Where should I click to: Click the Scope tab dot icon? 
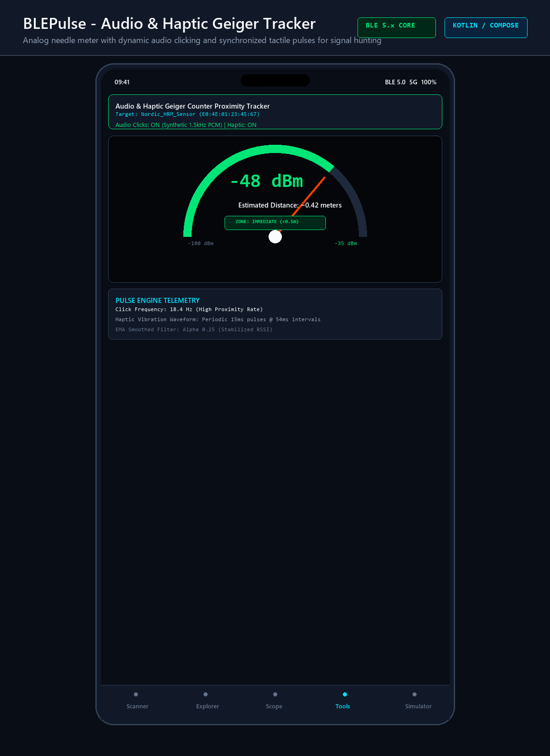[x=275, y=694]
